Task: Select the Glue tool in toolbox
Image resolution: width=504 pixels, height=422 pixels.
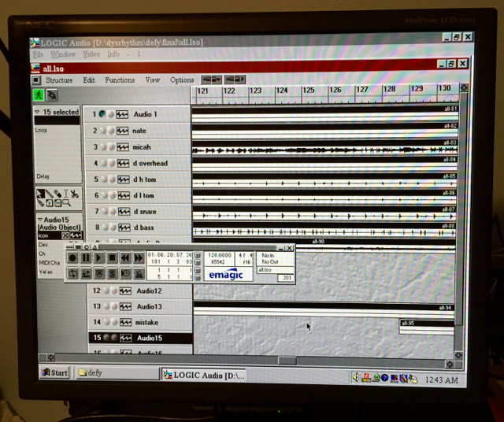Action: pyautogui.click(x=40, y=203)
